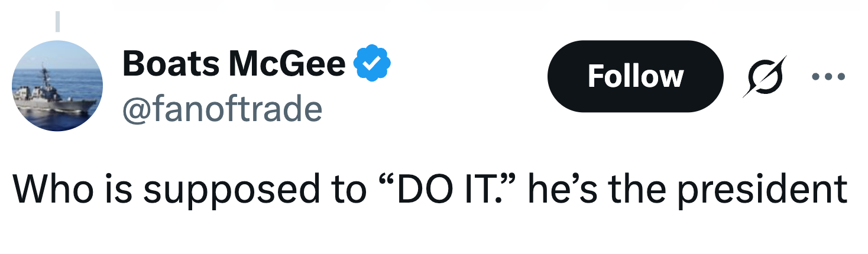Viewport: 868px width, 254px height.
Task: Ask Grok to explain this post
Action: tap(765, 76)
